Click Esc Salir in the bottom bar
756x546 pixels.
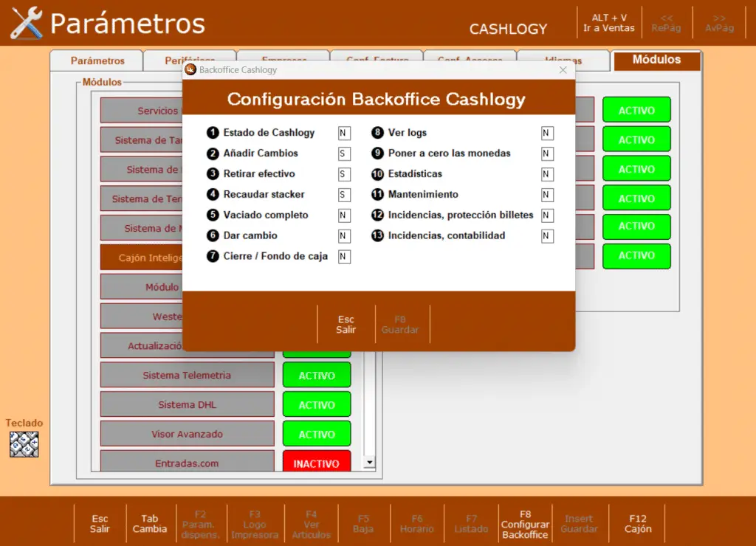point(100,524)
